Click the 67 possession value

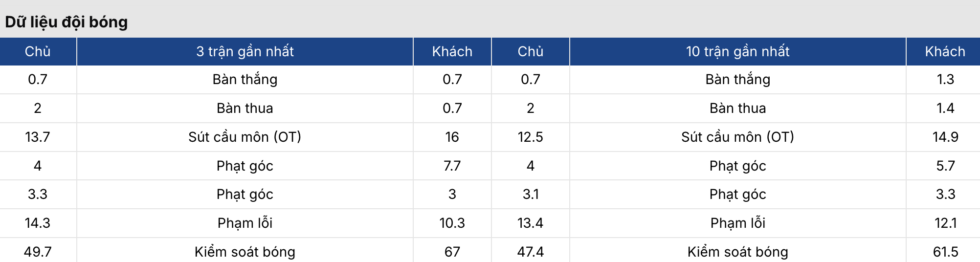point(452,252)
